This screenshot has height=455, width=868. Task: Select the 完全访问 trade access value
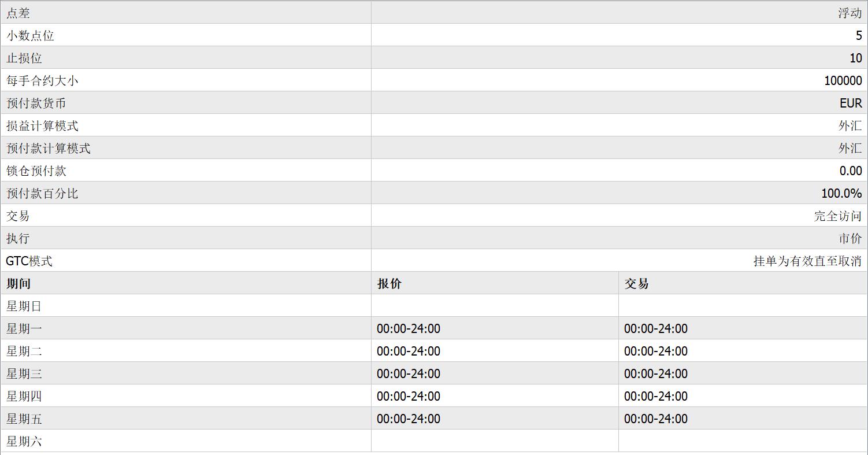point(837,216)
